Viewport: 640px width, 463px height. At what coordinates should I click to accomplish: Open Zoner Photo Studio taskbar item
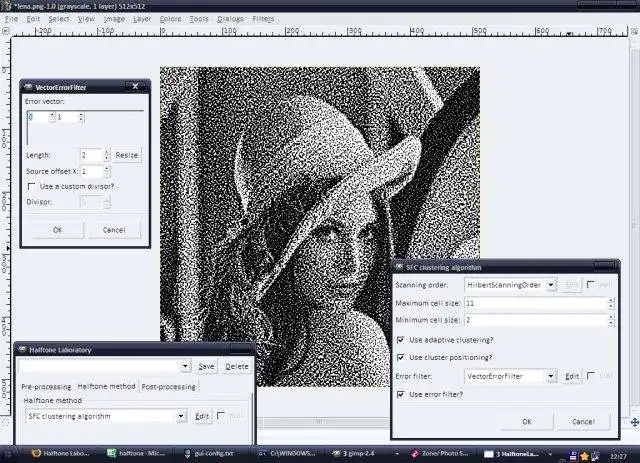click(442, 454)
